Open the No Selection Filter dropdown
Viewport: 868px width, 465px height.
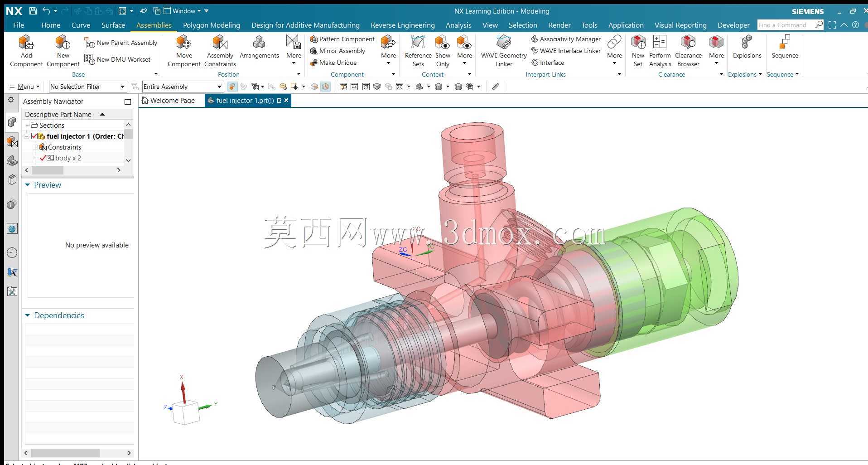87,87
